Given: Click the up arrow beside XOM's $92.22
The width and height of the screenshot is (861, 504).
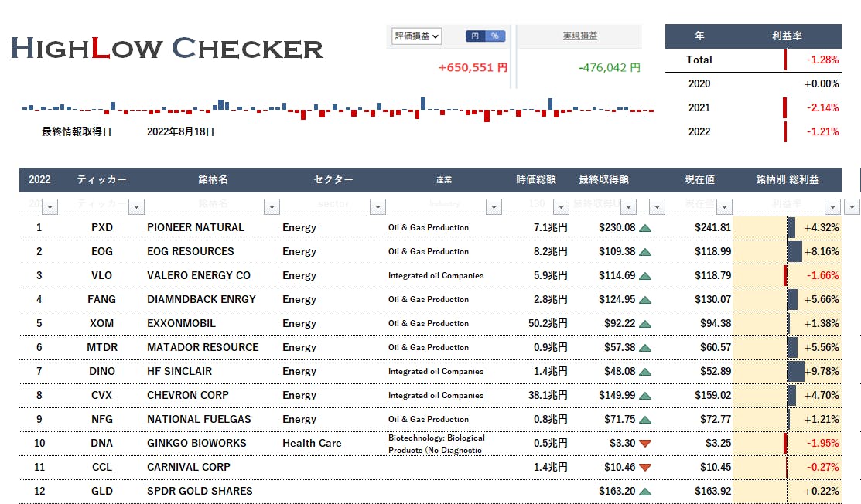Looking at the screenshot, I should point(644,324).
